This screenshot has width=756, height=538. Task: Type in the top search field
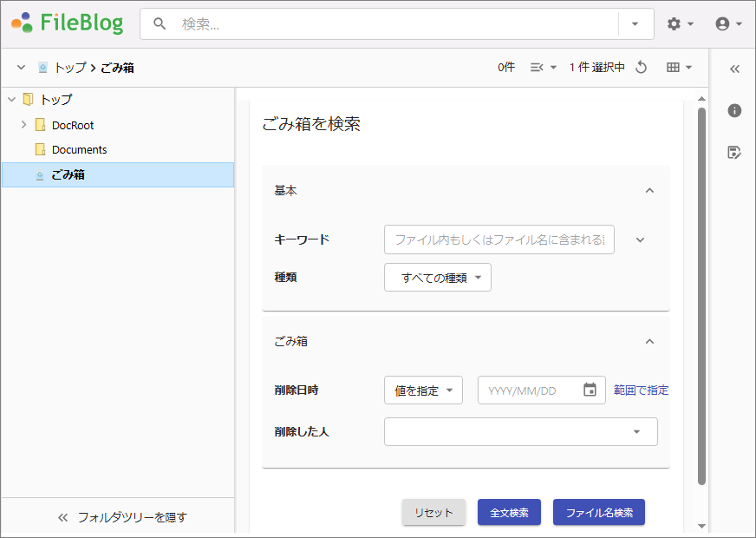point(398,23)
